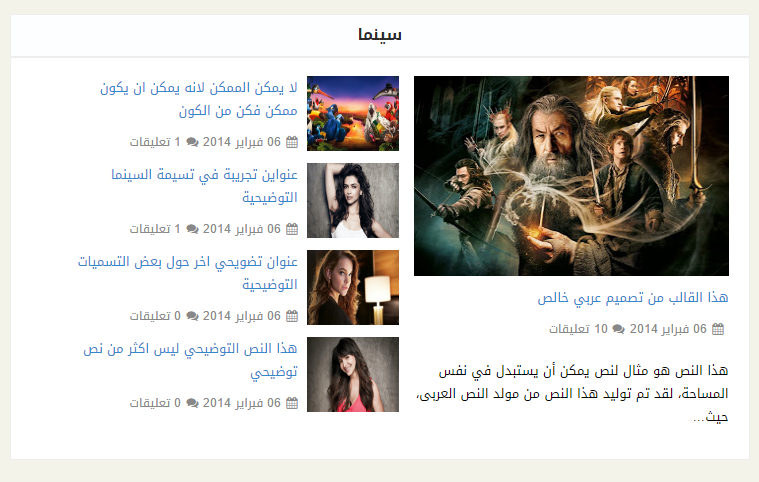Screen dimensions: 759x482
Task: Click comments icon under 'هذا النص التوضيحي' article
Action: (x=192, y=403)
